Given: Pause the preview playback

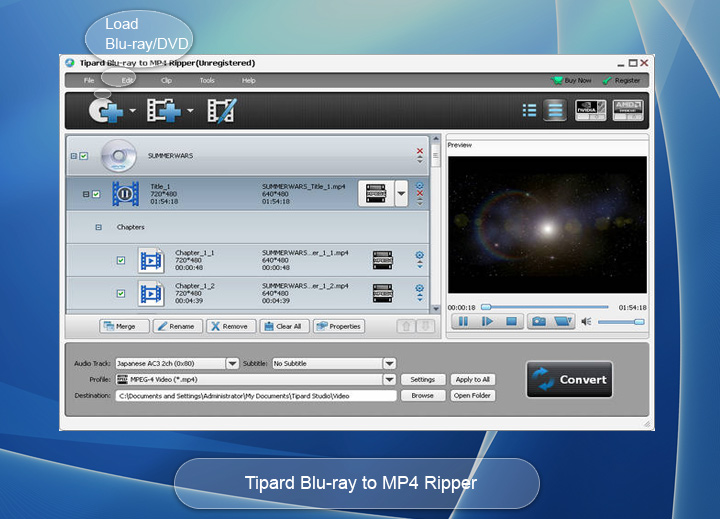Looking at the screenshot, I should point(463,322).
